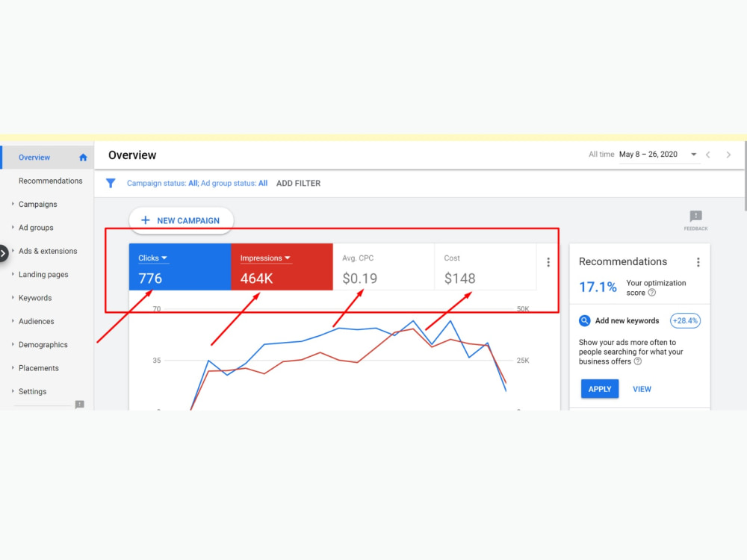This screenshot has height=560, width=747.
Task: Open the date range dropdown arrow
Action: pyautogui.click(x=694, y=155)
